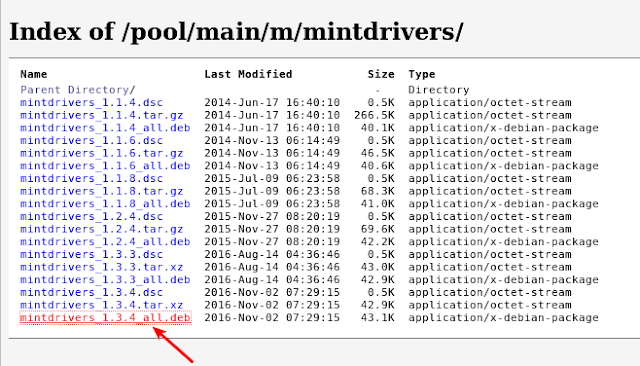The width and height of the screenshot is (640, 366).
Task: Download mintdrivers_1.3.3_all.deb package
Action: tap(105, 279)
